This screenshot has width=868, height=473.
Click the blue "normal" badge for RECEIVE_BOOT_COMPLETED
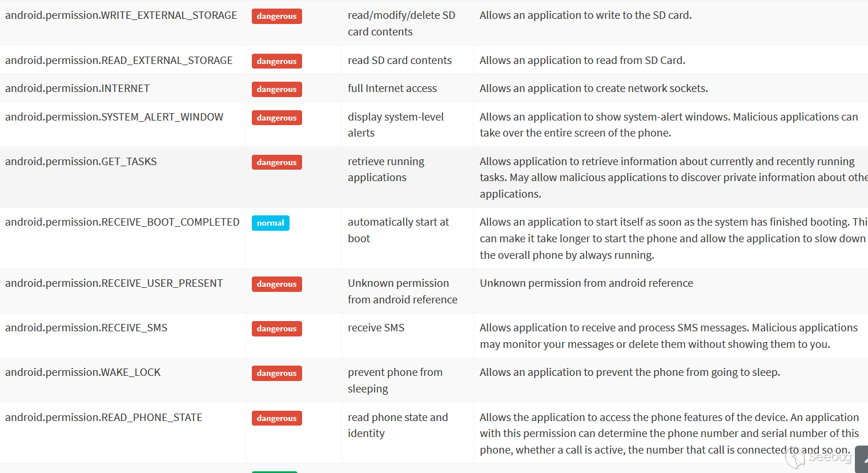pyautogui.click(x=270, y=223)
